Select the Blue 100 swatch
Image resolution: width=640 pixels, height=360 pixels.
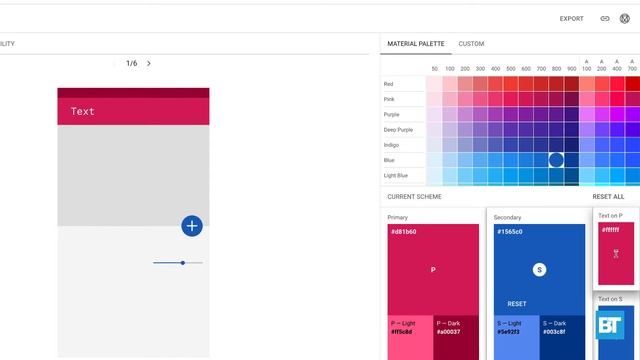coord(449,160)
